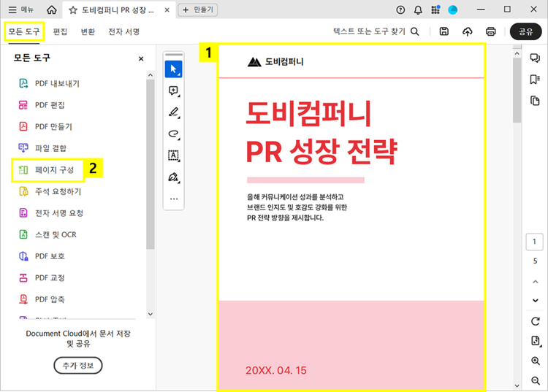Click the tools panel scroll up arrow
Viewport: 548px width, 392px height.
(x=151, y=74)
